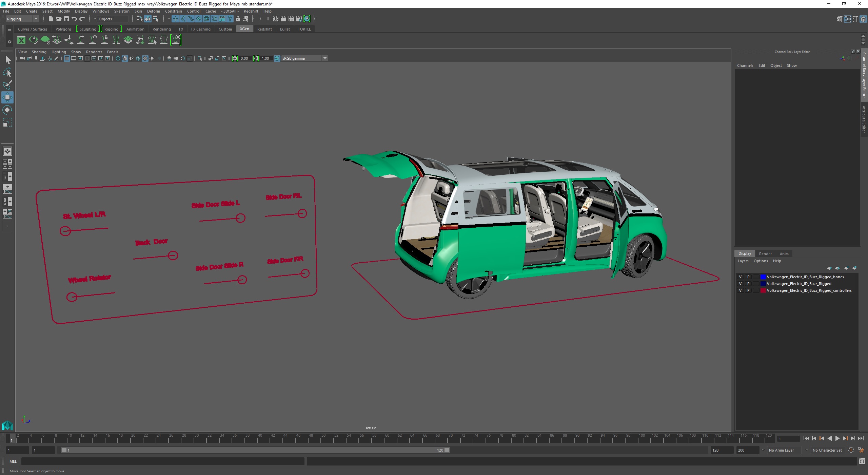Image resolution: width=868 pixels, height=475 pixels.
Task: Click create new layer icon
Action: [x=846, y=268]
